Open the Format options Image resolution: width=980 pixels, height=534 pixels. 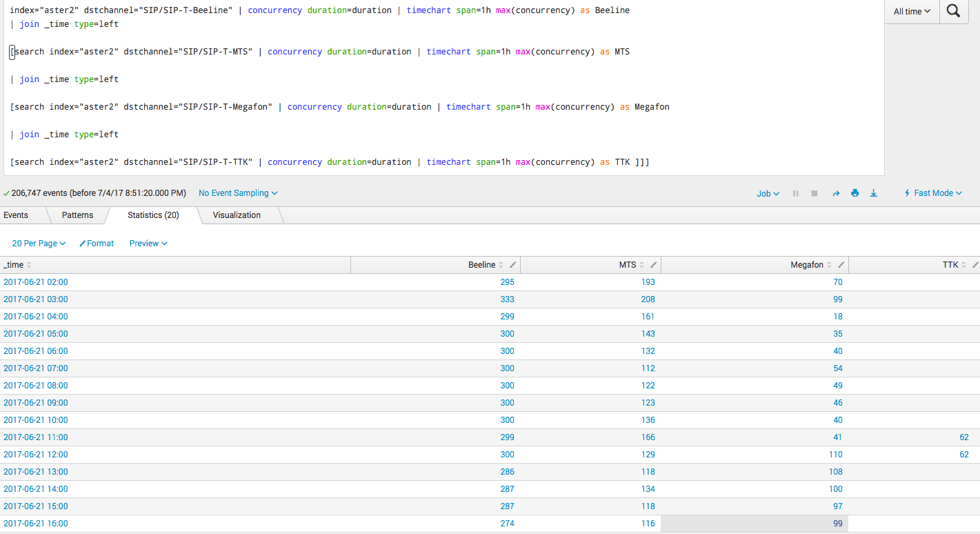(97, 243)
